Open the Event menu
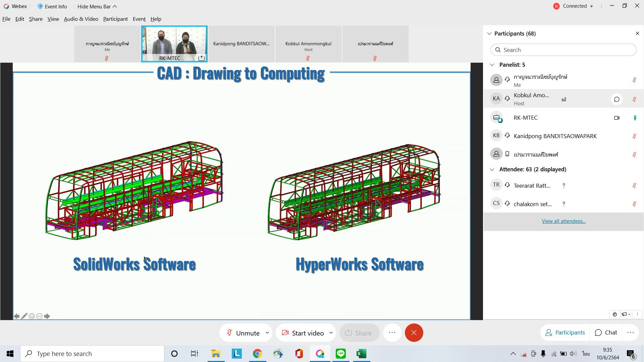This screenshot has height=362, width=644. pyautogui.click(x=139, y=19)
